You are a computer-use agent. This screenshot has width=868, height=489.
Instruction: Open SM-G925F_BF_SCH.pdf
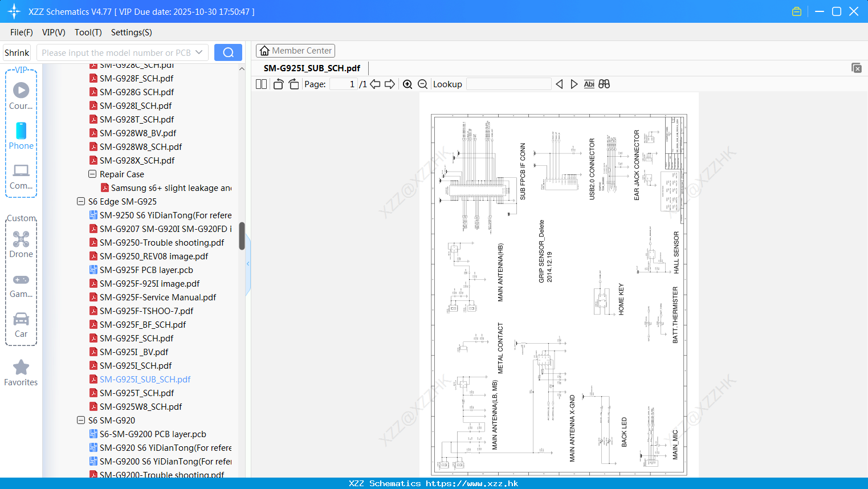click(x=142, y=324)
